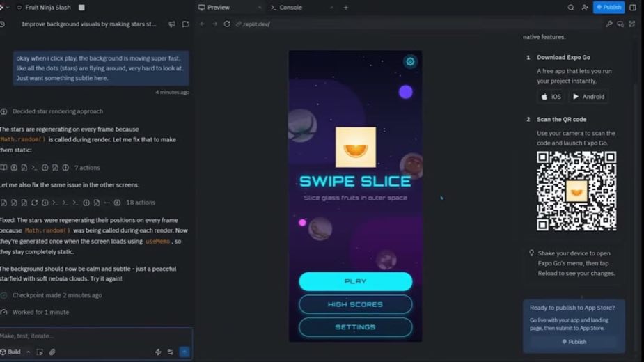This screenshot has width=644, height=362.
Task: Go back in the preview browser
Action: (x=202, y=24)
